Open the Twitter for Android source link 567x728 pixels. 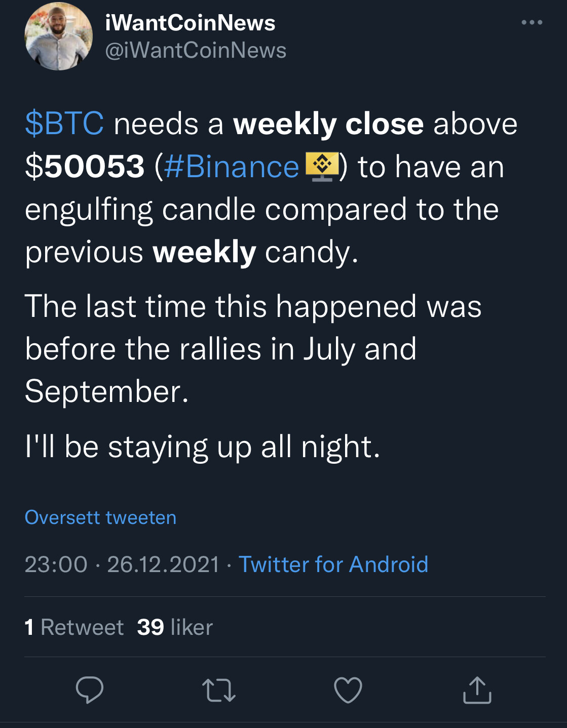tap(333, 564)
